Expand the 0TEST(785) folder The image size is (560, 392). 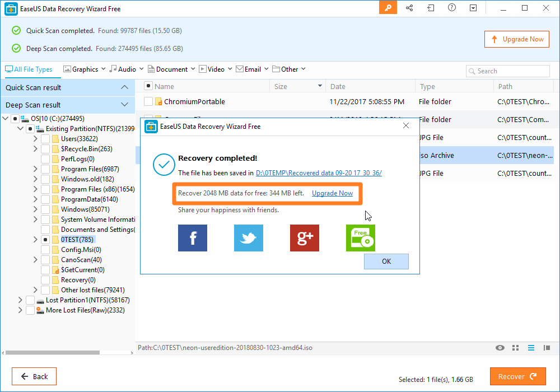[x=35, y=240]
